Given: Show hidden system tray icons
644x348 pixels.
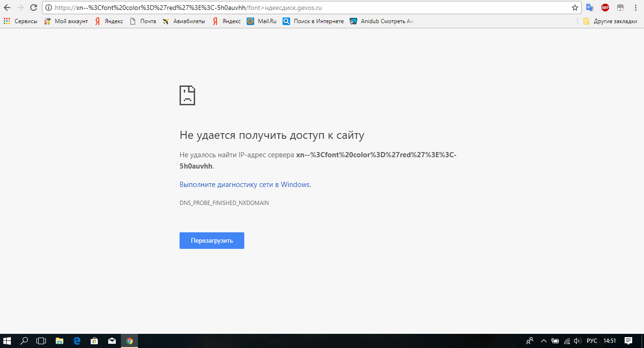Looking at the screenshot, I should [543, 341].
